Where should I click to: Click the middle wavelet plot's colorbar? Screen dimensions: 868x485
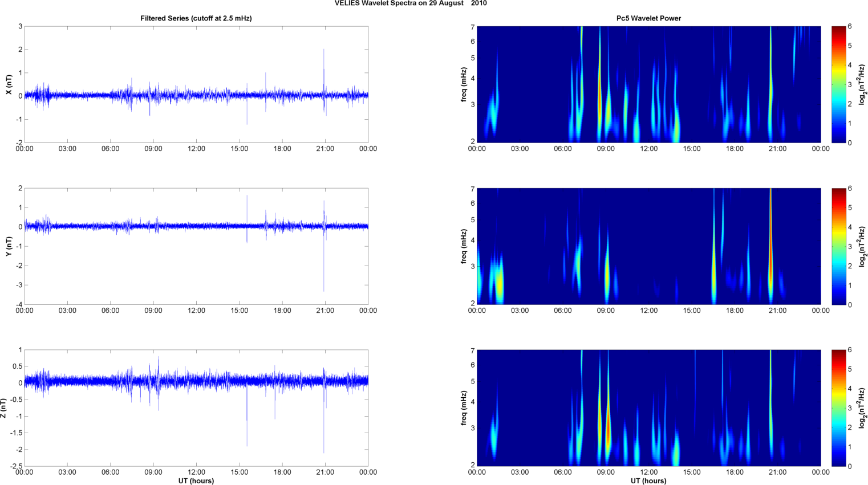click(838, 246)
